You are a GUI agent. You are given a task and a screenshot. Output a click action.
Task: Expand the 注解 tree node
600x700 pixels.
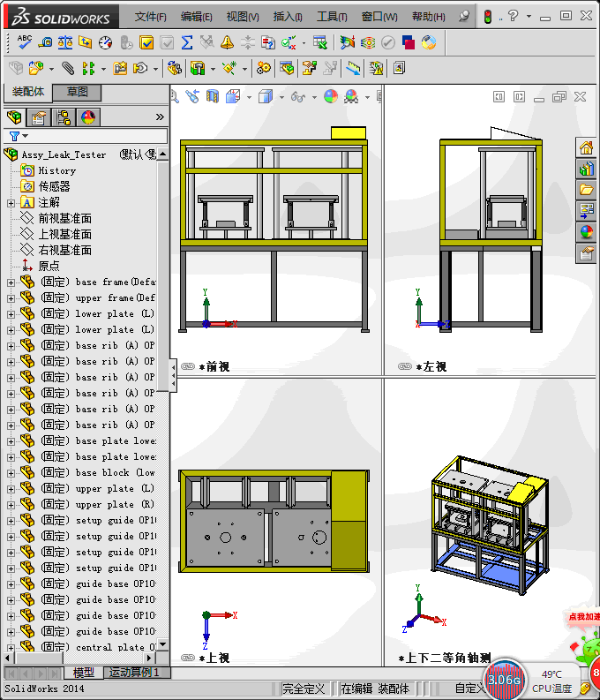[11, 203]
